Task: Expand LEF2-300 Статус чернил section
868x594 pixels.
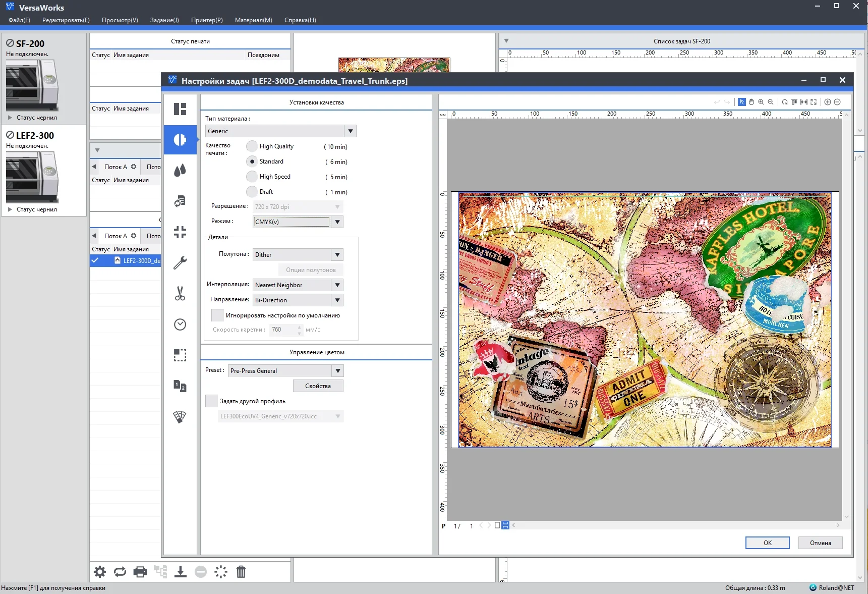Action: 10,209
